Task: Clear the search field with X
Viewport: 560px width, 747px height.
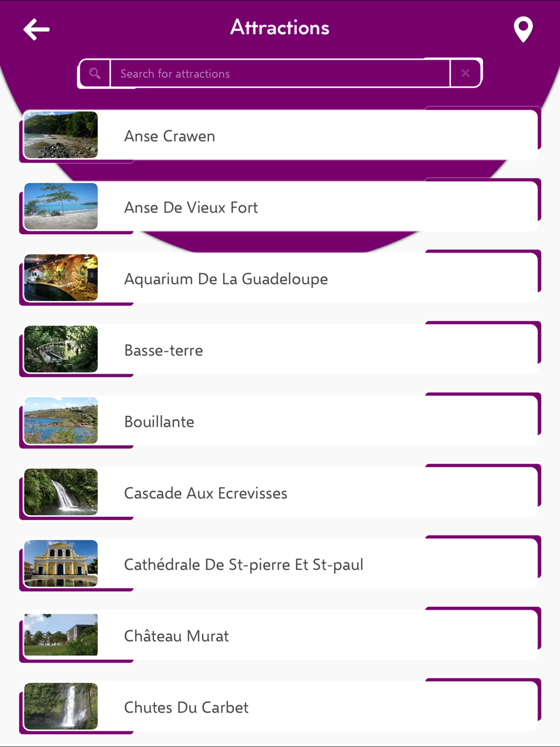Action: [x=465, y=73]
